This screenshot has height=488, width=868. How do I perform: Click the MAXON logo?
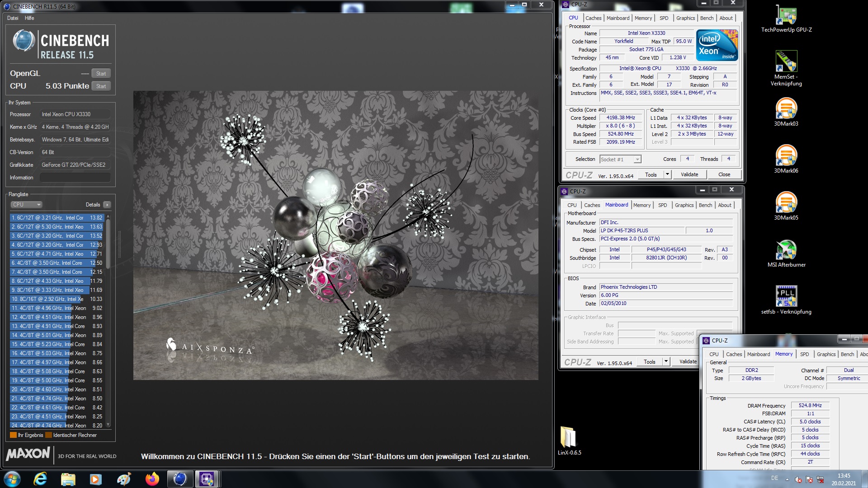click(x=28, y=454)
